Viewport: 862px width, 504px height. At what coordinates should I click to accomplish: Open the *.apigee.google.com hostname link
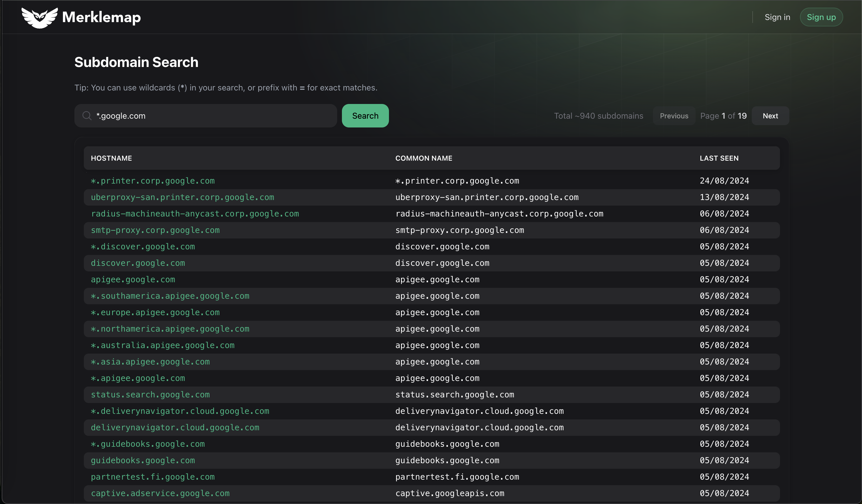[x=138, y=378]
